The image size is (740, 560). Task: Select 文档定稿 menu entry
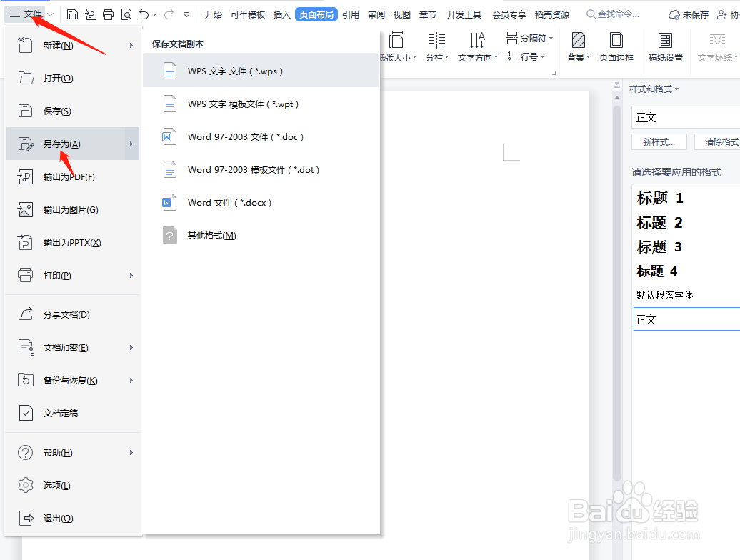click(x=73, y=414)
